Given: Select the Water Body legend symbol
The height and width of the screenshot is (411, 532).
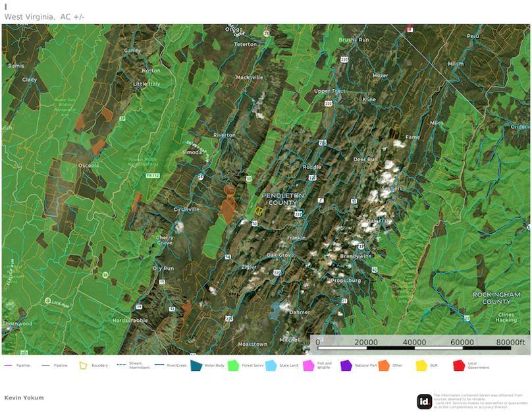Looking at the screenshot, I should [x=196, y=366].
